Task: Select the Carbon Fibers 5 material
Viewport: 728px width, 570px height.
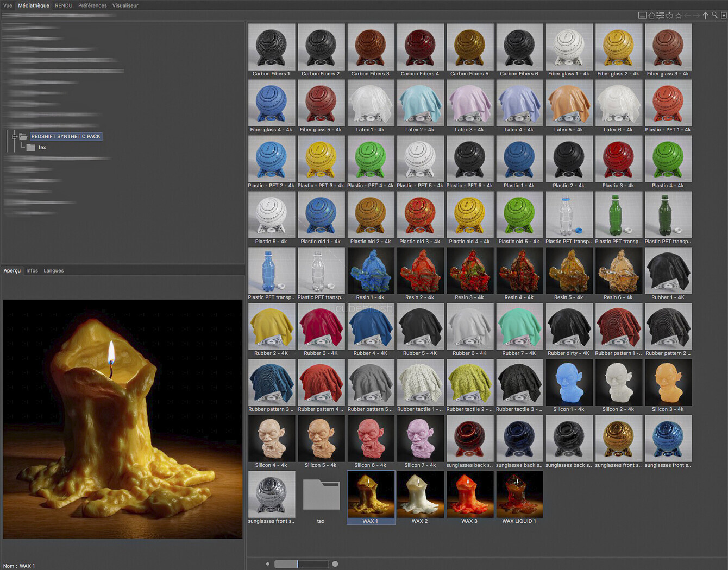Action: 470,50
